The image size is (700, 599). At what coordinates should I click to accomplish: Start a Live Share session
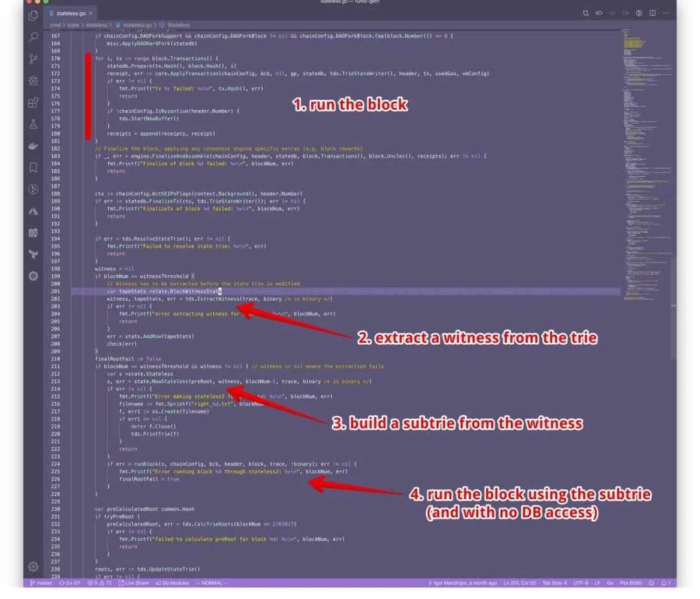coord(133,583)
